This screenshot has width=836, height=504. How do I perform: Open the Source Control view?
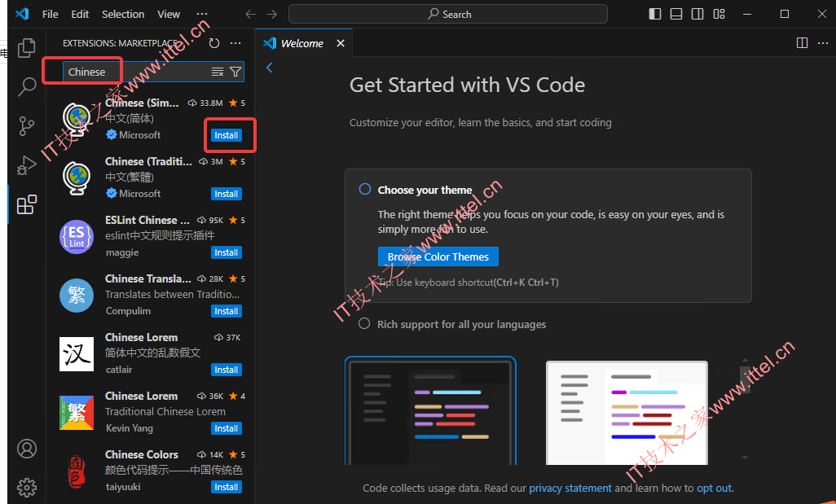tap(27, 125)
